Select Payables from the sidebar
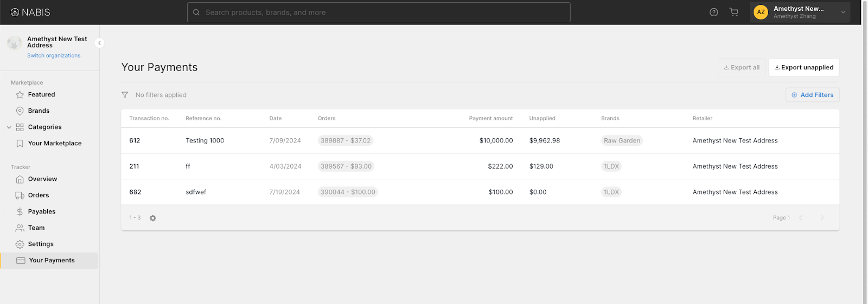This screenshot has height=304, width=868. (x=41, y=211)
